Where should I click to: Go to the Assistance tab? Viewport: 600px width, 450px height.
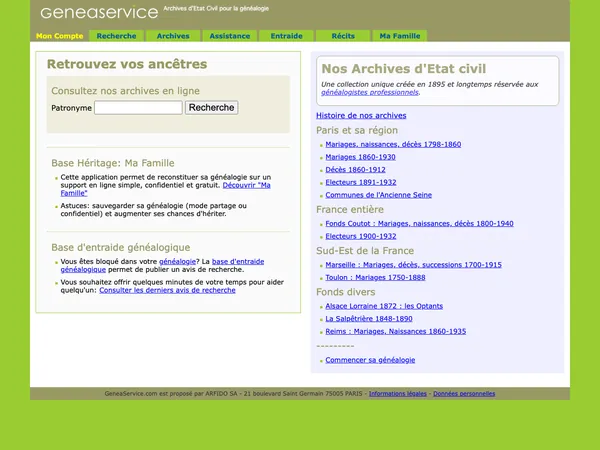pyautogui.click(x=230, y=36)
